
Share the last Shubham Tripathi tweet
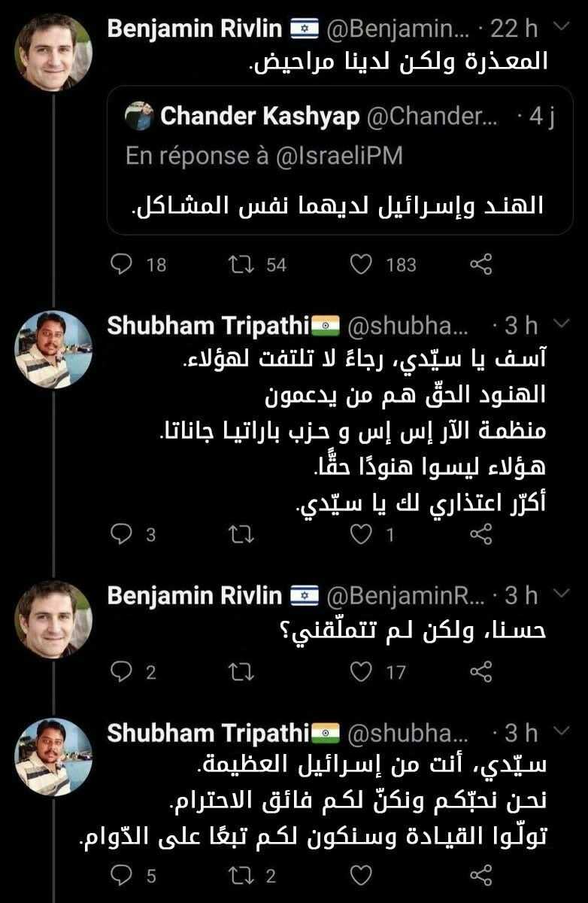480,875
